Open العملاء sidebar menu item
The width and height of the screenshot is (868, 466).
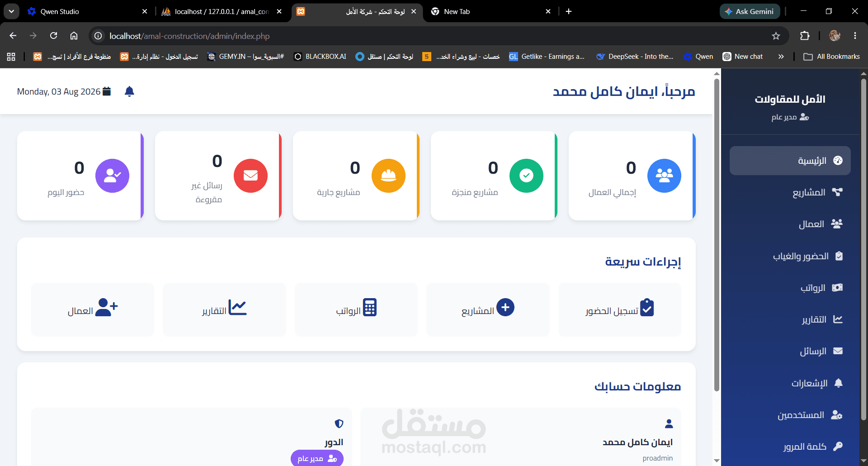tap(790, 224)
